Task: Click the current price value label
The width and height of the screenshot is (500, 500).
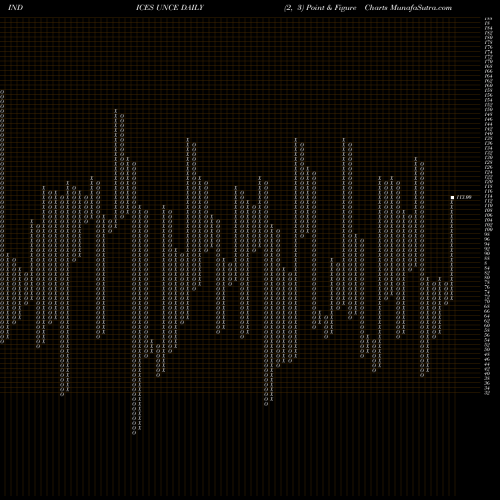Action: (x=464, y=197)
